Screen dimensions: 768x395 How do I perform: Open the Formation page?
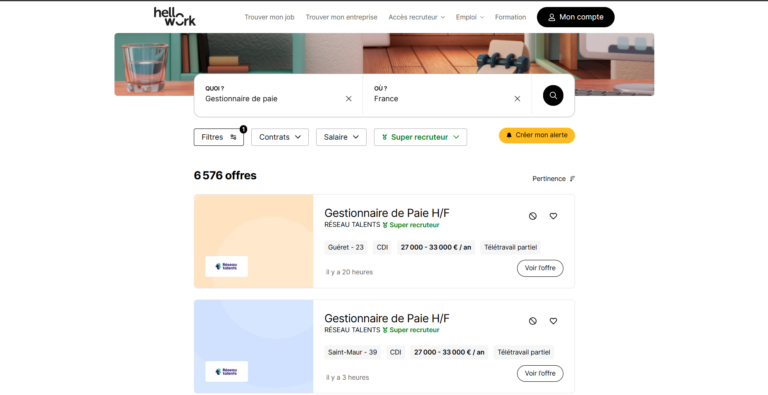(510, 17)
